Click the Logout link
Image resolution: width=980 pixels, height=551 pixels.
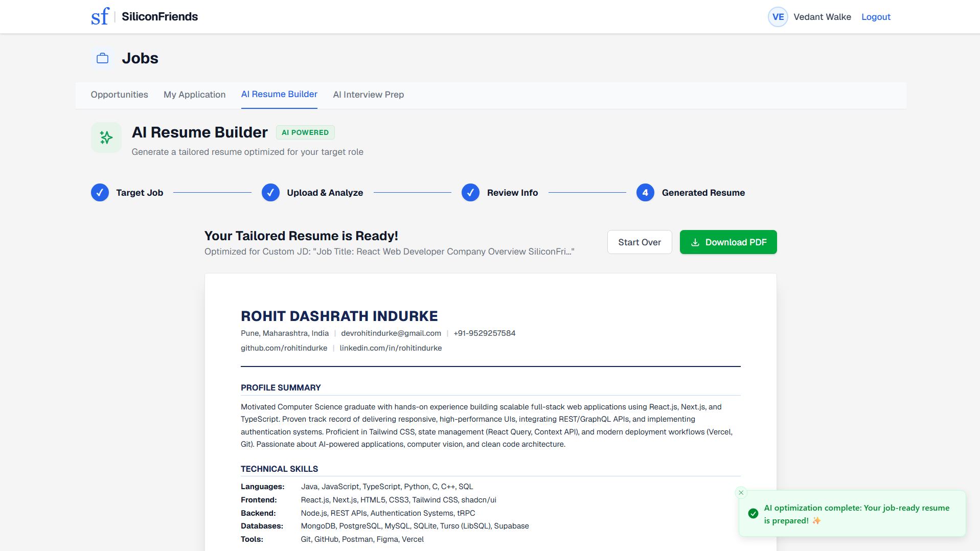pyautogui.click(x=876, y=17)
